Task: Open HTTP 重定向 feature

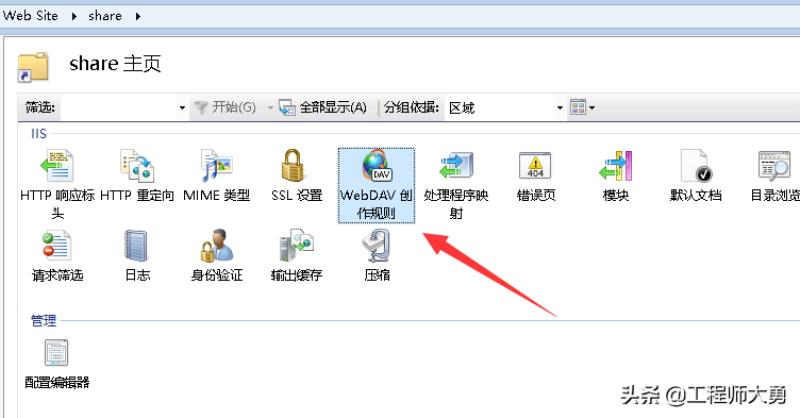Action: [137, 166]
